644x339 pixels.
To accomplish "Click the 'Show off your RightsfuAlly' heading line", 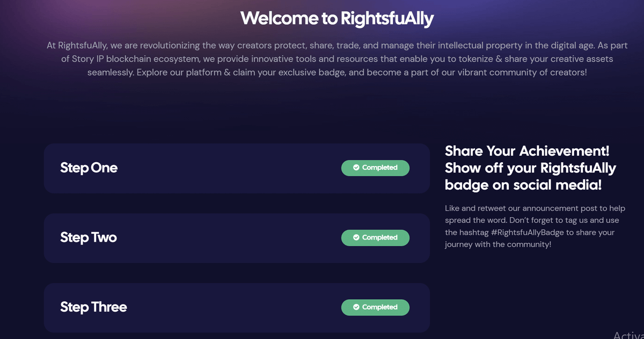I will coord(530,168).
